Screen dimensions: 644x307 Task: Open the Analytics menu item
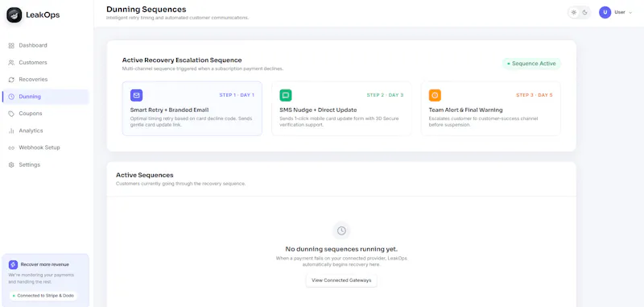tap(45, 131)
